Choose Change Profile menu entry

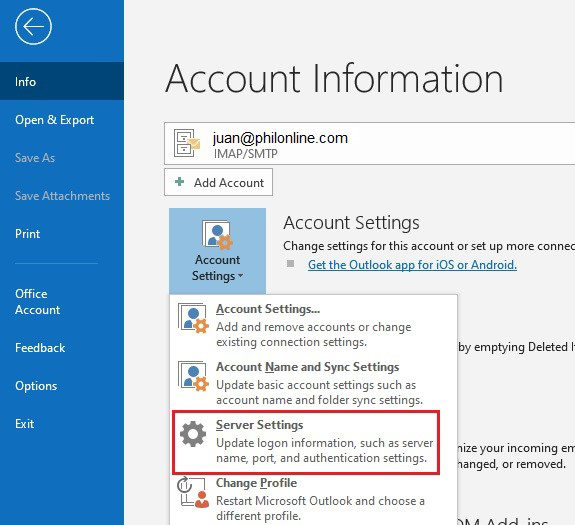pos(314,499)
